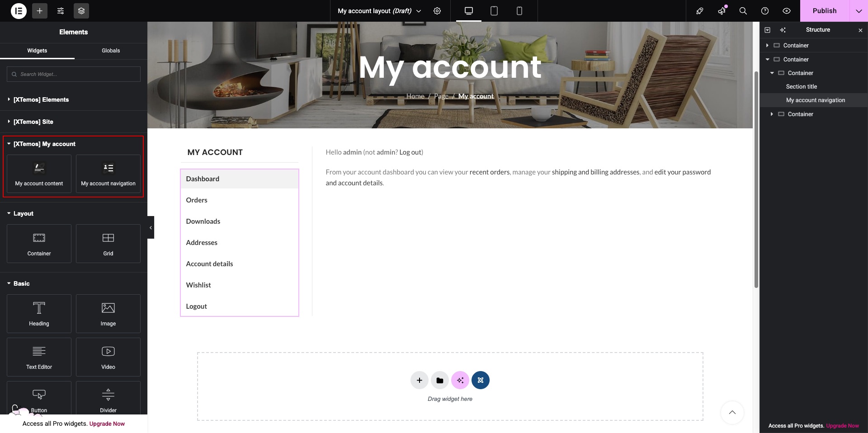Click the canvas vertical scrollbar
Image resolution: width=868 pixels, height=433 pixels.
756,181
